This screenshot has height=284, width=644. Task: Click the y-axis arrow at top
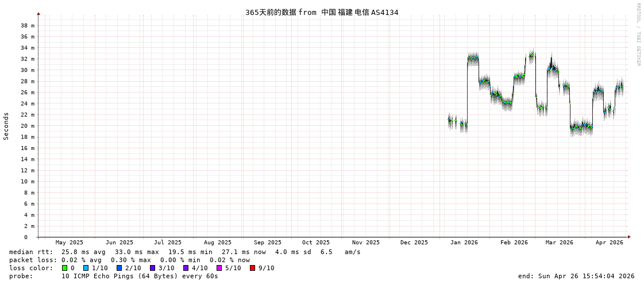click(38, 13)
